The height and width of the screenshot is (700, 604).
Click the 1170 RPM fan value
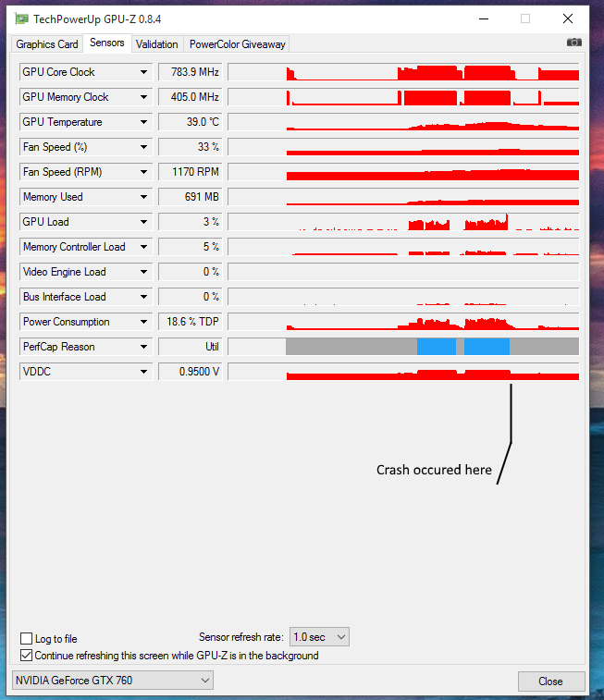(191, 172)
